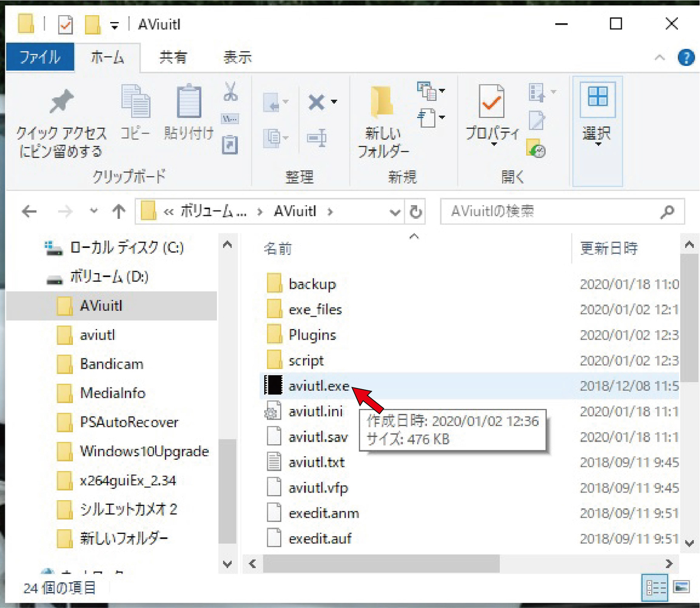
Task: Click the Easy access icon
Action: (430, 118)
